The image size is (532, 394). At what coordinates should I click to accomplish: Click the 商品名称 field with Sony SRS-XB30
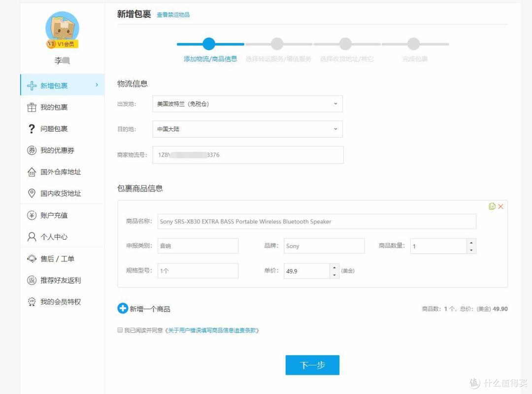[317, 221]
